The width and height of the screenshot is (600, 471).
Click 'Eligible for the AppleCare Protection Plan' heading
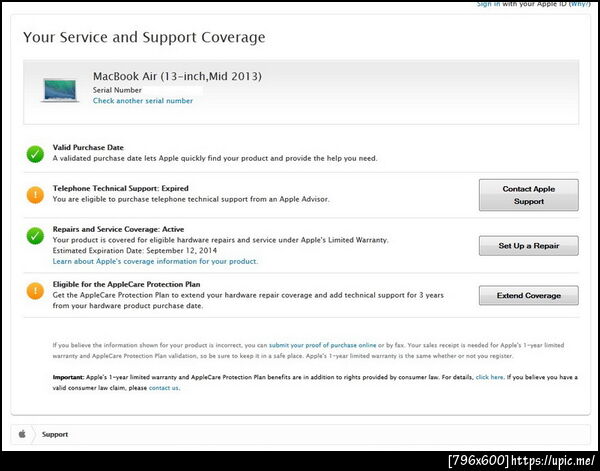click(126, 284)
